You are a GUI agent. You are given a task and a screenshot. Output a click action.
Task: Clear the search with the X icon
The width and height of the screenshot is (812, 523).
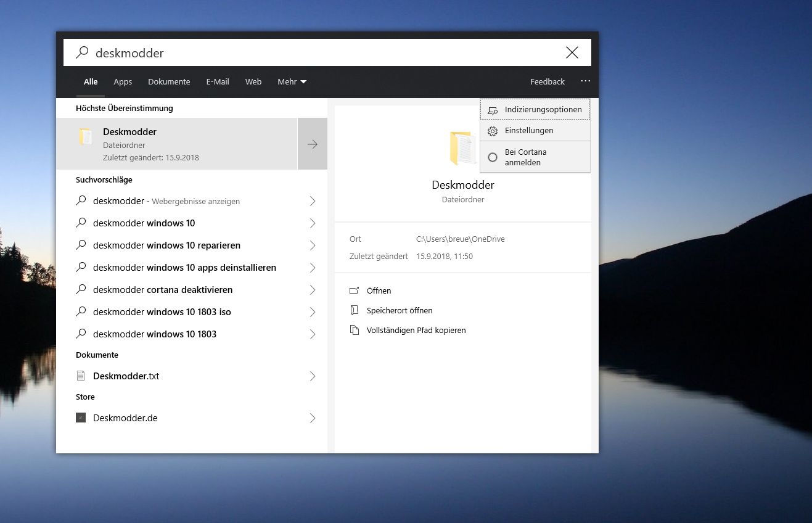tap(572, 52)
